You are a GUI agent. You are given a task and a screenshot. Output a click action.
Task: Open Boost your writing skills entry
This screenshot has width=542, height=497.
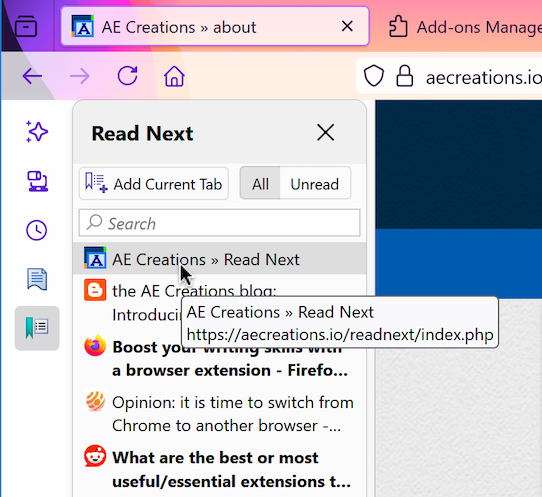tap(219, 358)
